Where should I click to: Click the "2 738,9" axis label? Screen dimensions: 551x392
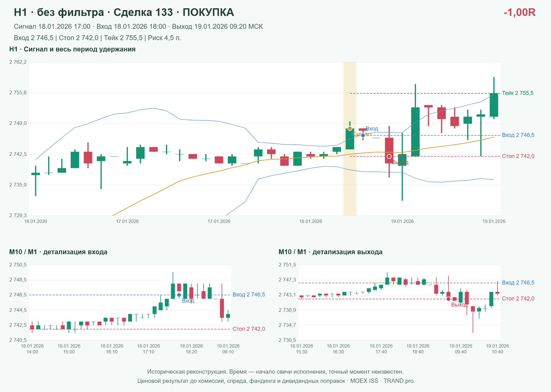click(x=287, y=310)
